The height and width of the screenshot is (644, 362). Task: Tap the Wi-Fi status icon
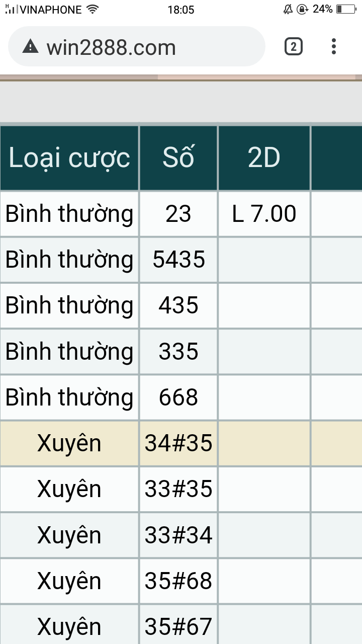tap(92, 9)
